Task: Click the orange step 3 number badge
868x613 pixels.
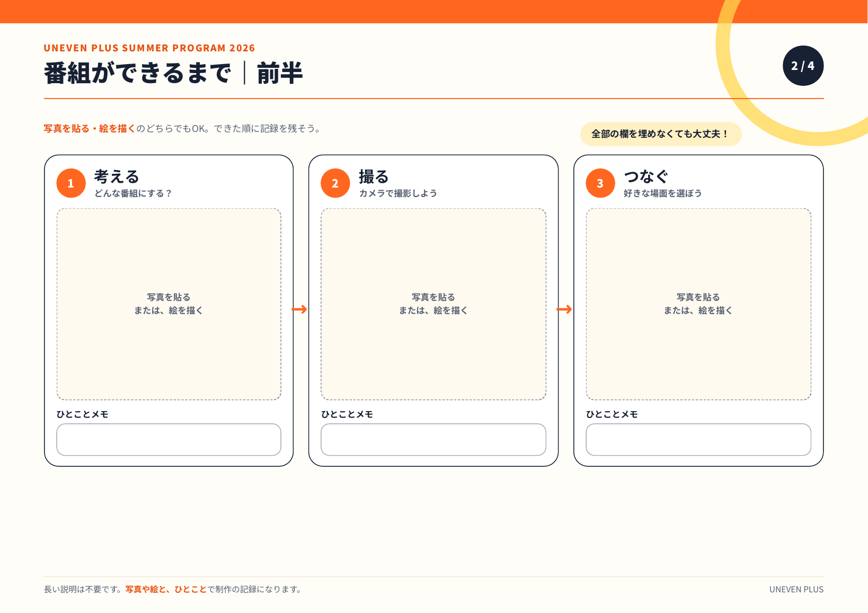Action: [600, 183]
